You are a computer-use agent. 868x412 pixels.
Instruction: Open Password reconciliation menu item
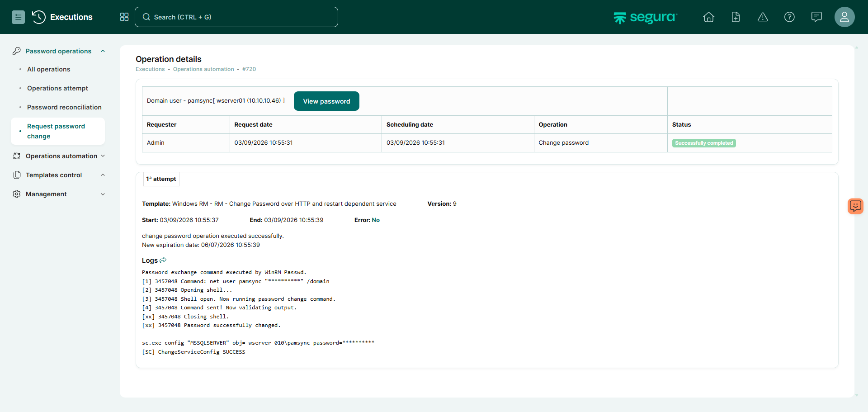tap(64, 107)
